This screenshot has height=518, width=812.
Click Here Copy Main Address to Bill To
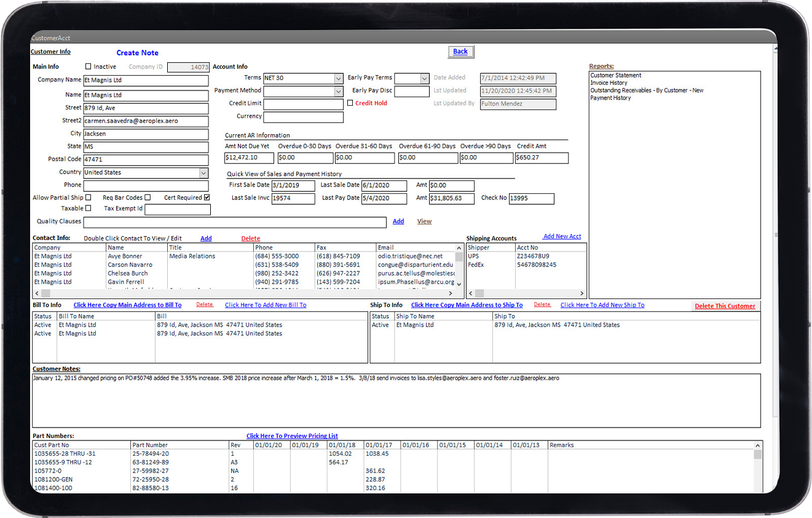127,305
